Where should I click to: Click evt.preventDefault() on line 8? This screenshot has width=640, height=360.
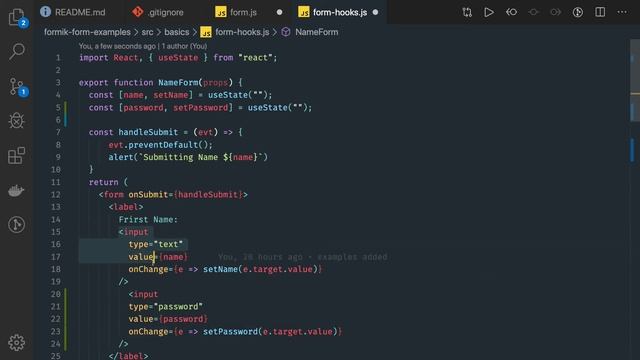click(160, 144)
